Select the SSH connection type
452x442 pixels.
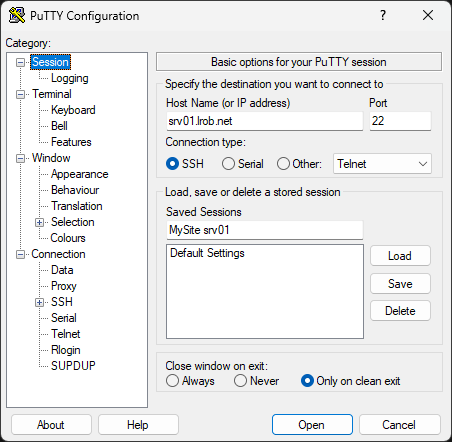pyautogui.click(x=172, y=164)
